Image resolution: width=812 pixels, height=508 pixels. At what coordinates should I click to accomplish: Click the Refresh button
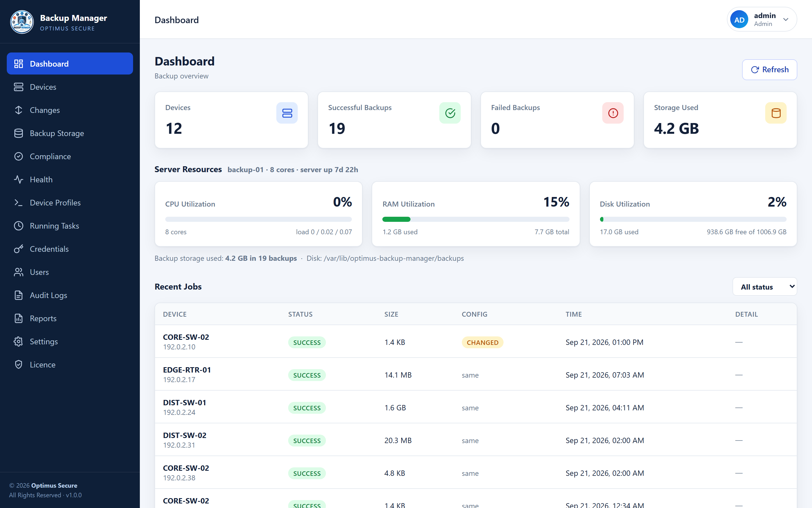pyautogui.click(x=769, y=69)
